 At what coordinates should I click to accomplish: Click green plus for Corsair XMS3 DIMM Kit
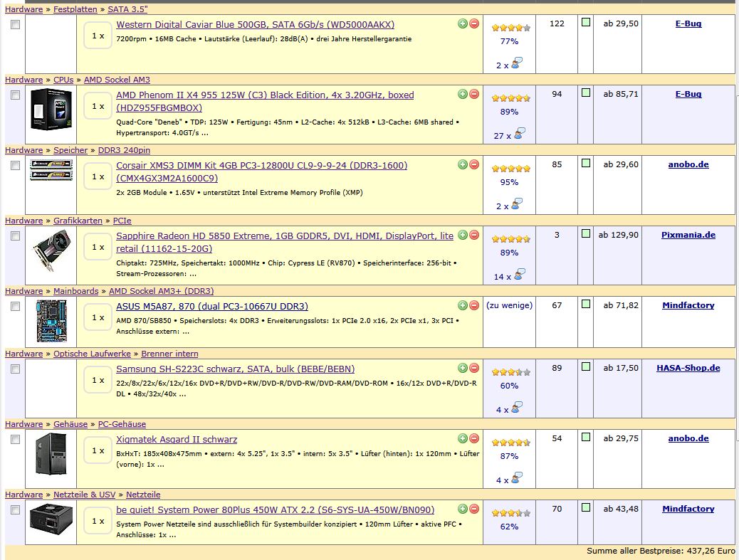[x=463, y=164]
